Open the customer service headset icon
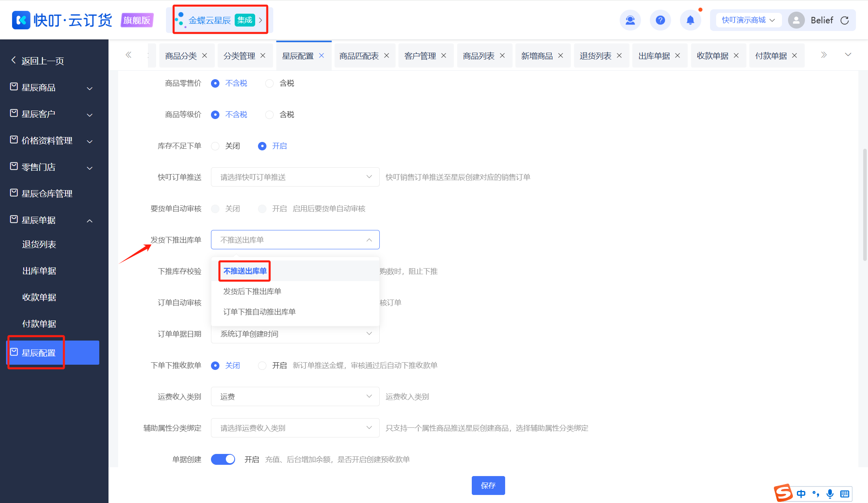Viewport: 868px width, 503px height. tap(630, 20)
